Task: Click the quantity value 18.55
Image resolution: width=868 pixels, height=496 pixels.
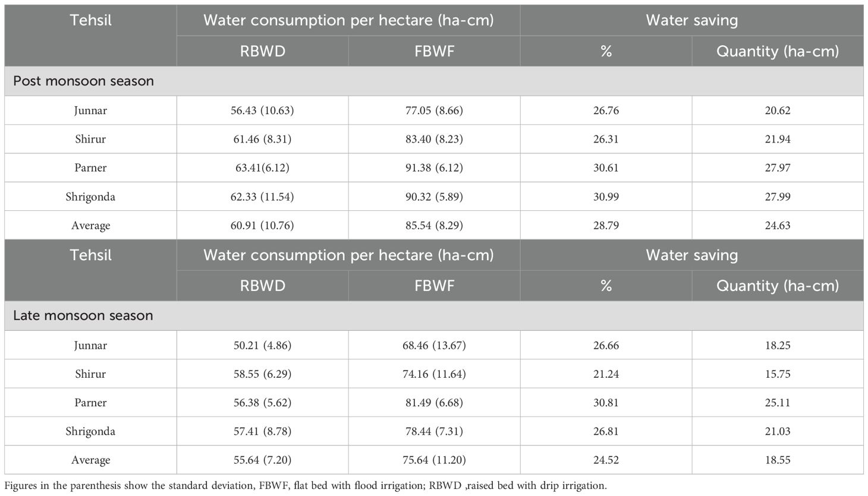Action: pos(778,460)
